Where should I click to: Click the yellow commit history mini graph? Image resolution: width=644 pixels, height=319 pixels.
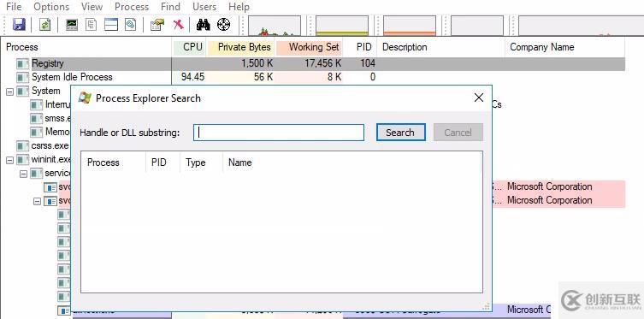click(342, 26)
